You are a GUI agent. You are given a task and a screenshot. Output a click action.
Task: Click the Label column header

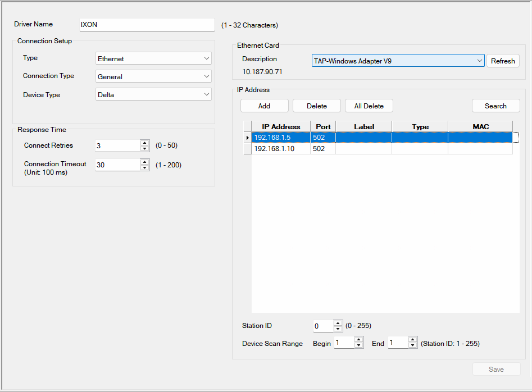(x=363, y=126)
